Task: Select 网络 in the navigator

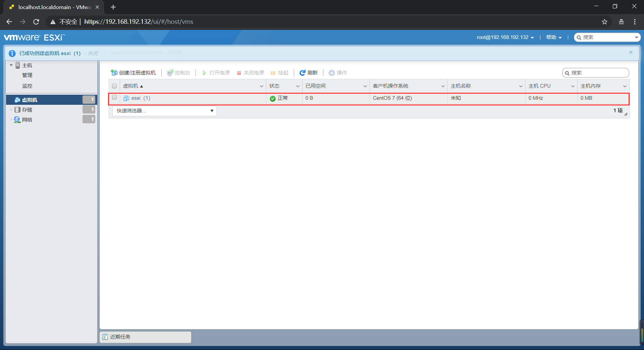Action: (x=27, y=120)
